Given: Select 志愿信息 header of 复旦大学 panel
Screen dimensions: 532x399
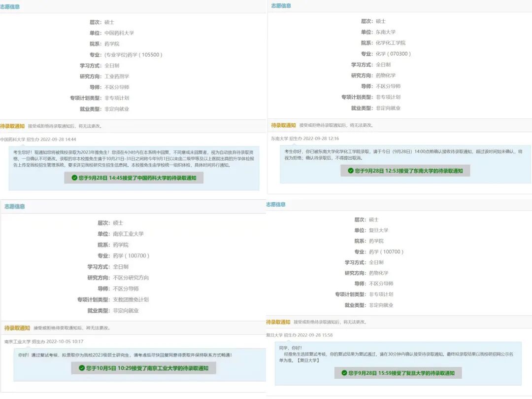Looking at the screenshot, I should (x=276, y=204).
